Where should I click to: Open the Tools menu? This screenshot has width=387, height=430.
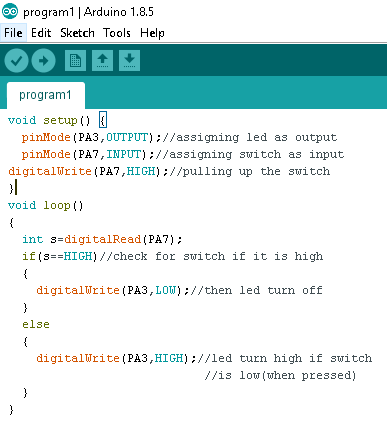(x=117, y=33)
